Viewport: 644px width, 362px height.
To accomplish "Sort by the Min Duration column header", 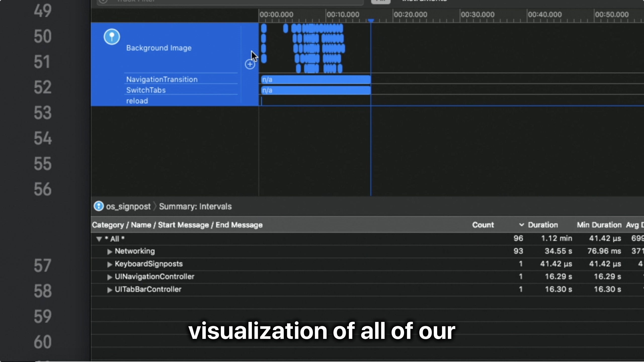I will coord(599,225).
